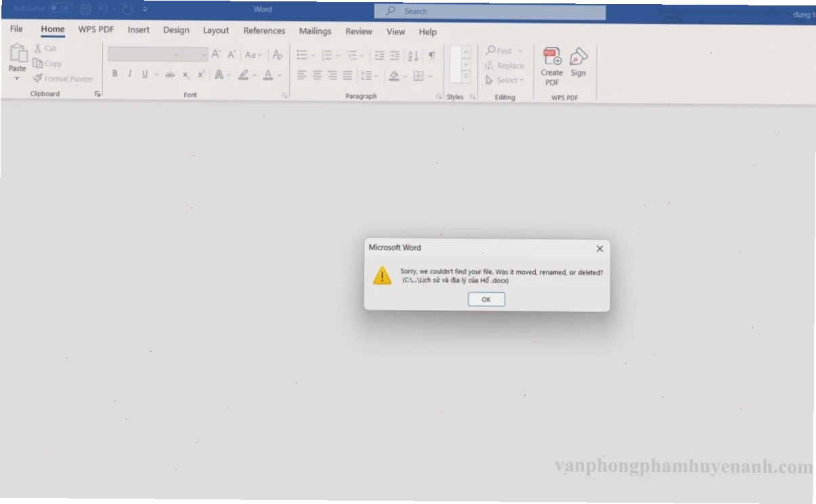Viewport: 816px width, 504px height.
Task: Click the Format Painter tool
Action: point(63,78)
